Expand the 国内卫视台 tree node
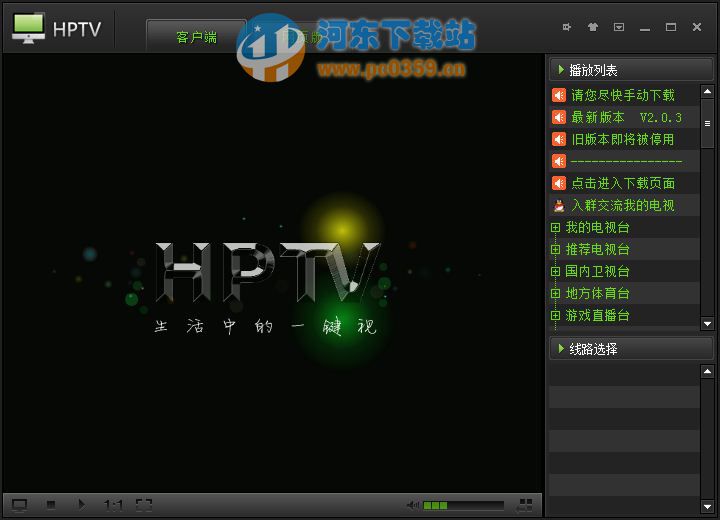 coord(555,271)
